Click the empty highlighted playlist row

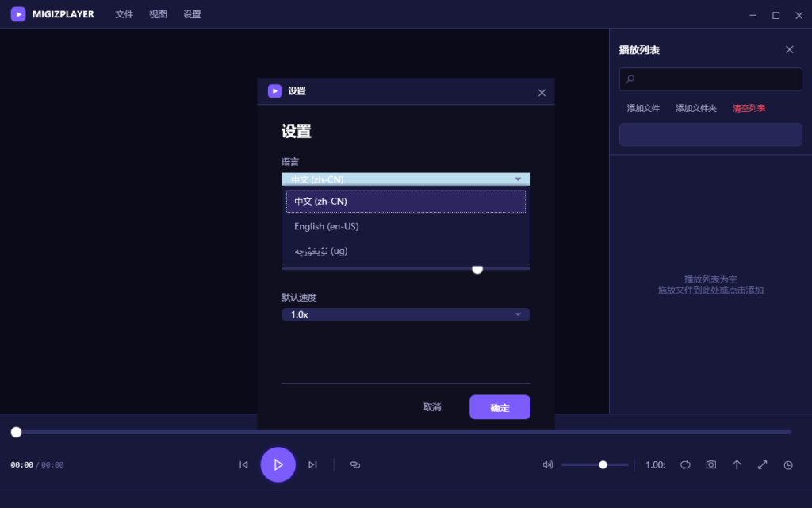coord(710,135)
